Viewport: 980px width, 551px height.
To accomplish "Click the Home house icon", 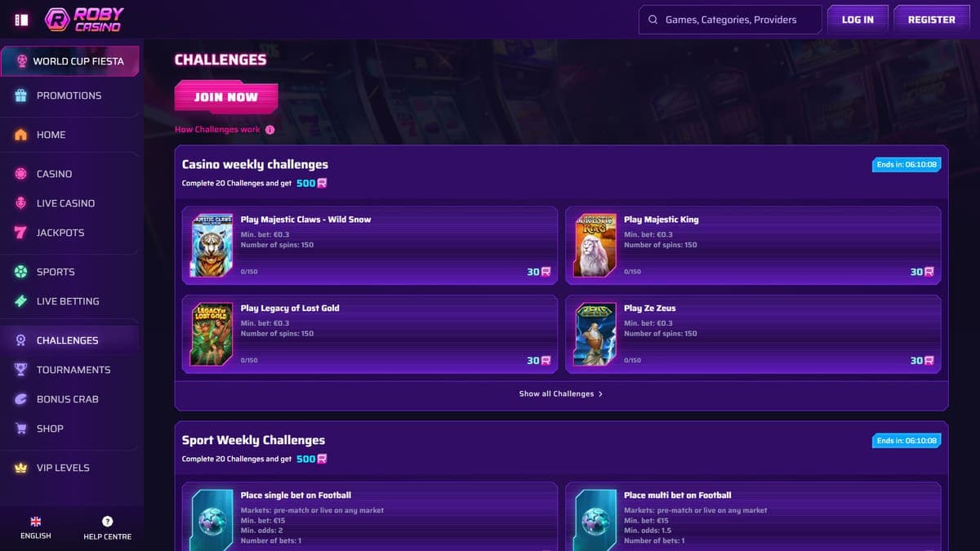I will tap(21, 135).
